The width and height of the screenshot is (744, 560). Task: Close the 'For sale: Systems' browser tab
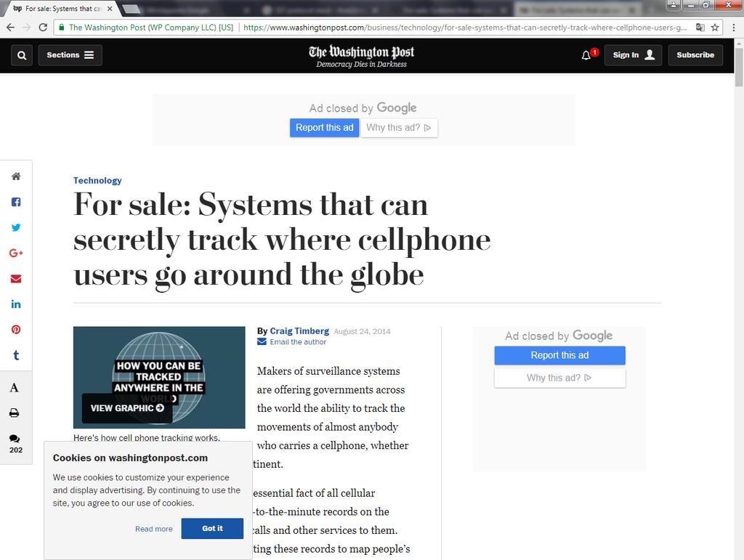[110, 9]
